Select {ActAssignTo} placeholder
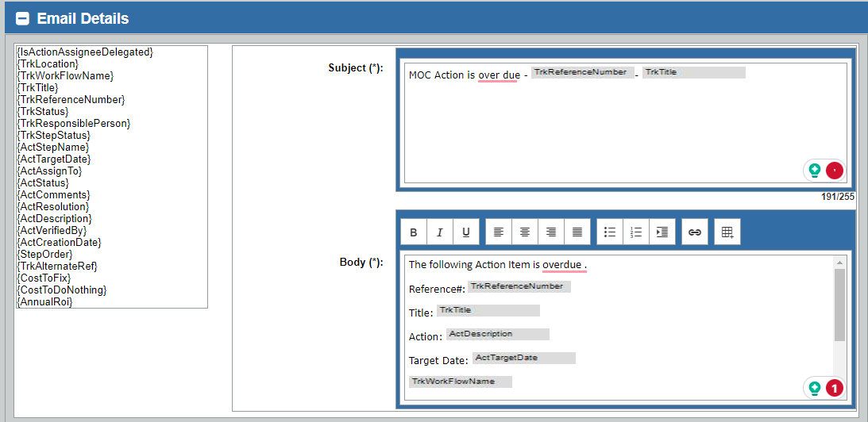Image resolution: width=868 pixels, height=422 pixels. click(49, 171)
